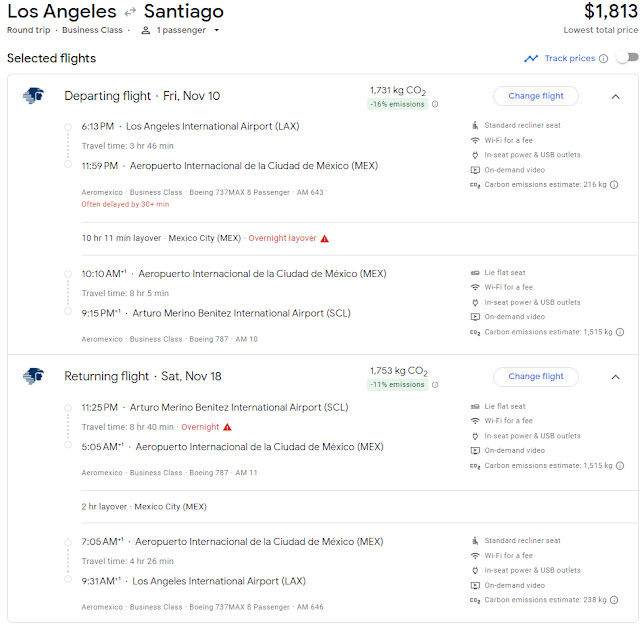Viewport: 640px width, 626px height.
Task: Click the overnight layover warning icon
Action: (x=325, y=239)
